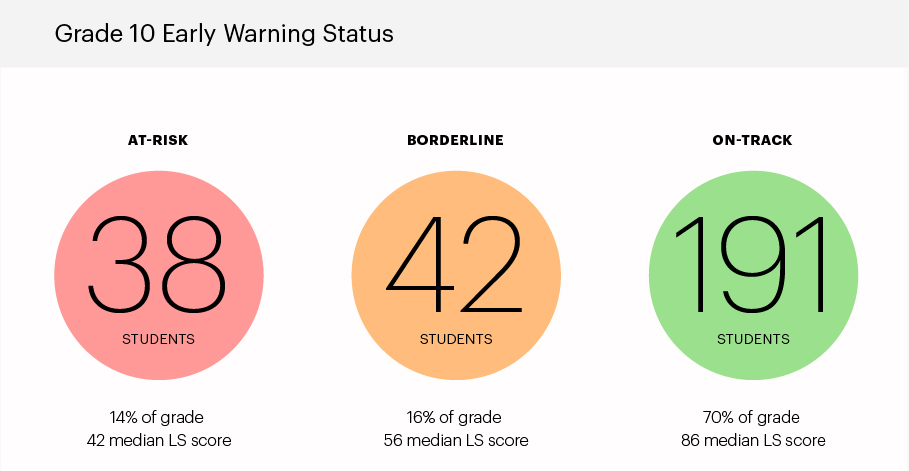Click the 16% of grade text
The width and height of the screenshot is (909, 471).
coord(454,417)
